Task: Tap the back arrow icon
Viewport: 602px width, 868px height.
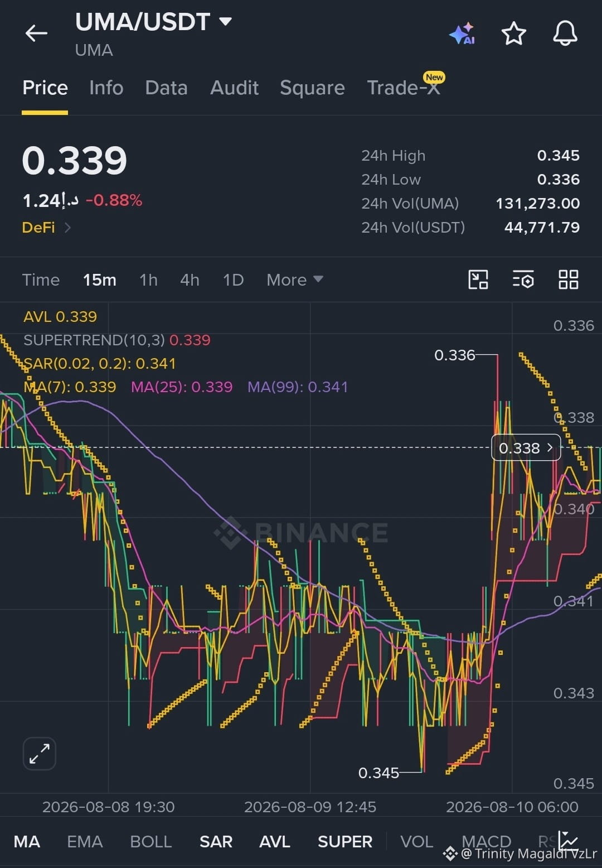Action: [x=36, y=33]
